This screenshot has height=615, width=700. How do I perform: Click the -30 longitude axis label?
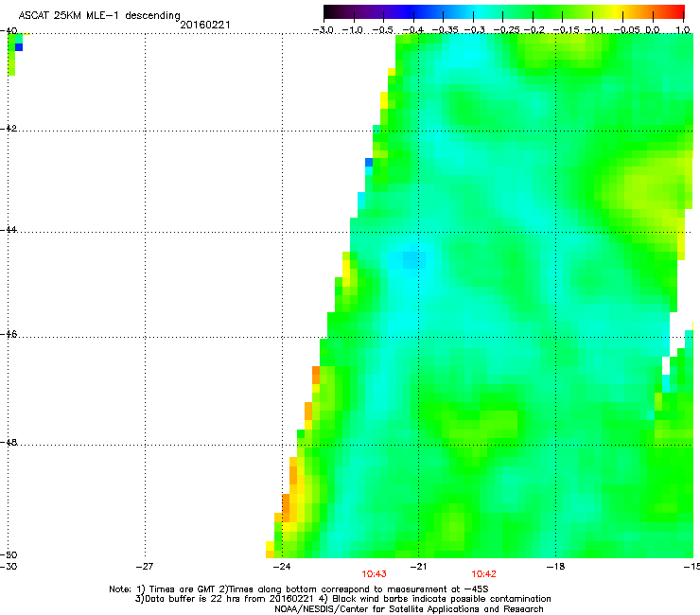tap(9, 567)
